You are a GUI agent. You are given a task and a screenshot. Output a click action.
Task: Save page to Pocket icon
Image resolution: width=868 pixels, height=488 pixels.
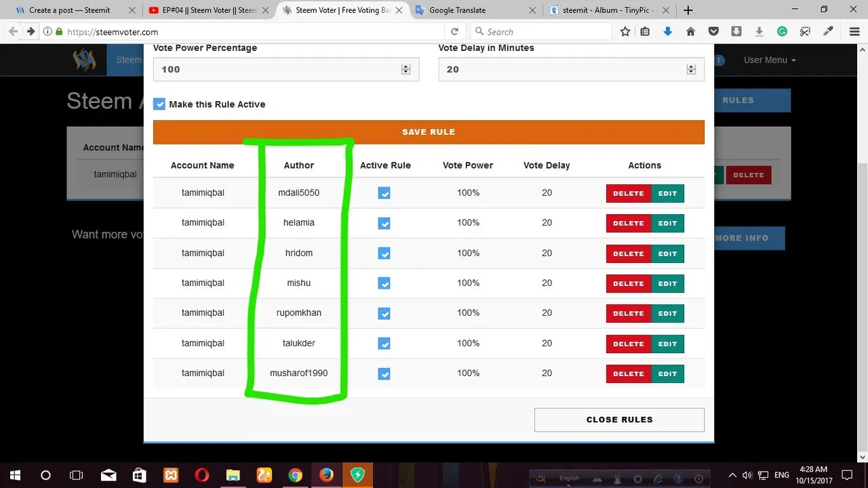[x=713, y=32]
